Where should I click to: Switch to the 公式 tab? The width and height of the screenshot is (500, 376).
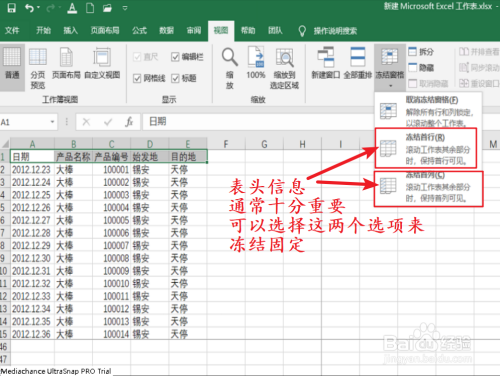pos(139,31)
